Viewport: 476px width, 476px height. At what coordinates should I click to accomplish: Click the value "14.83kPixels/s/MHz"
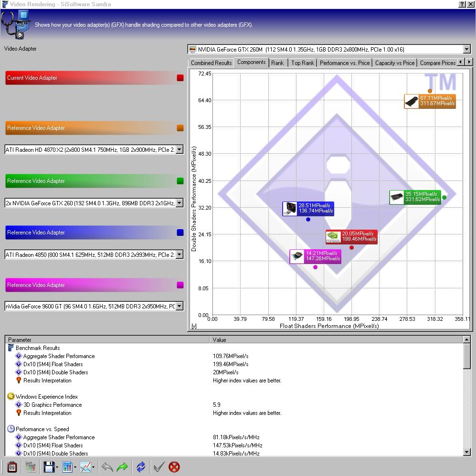click(x=236, y=453)
